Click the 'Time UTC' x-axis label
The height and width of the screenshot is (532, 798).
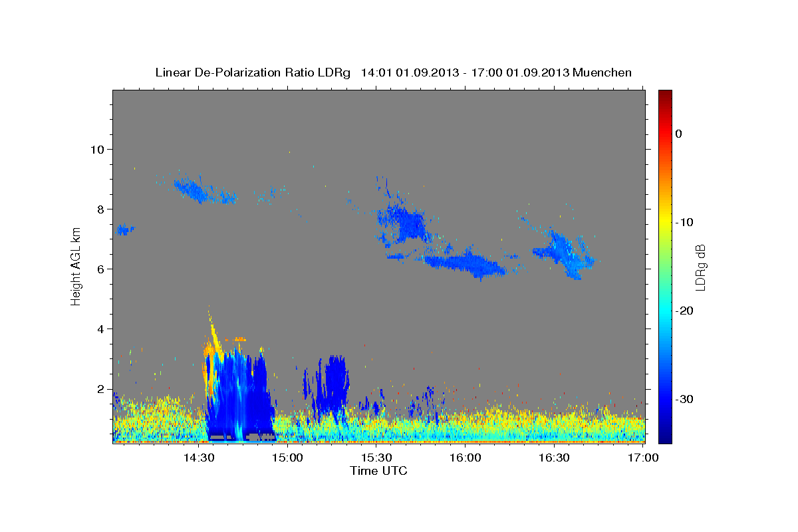pos(378,471)
